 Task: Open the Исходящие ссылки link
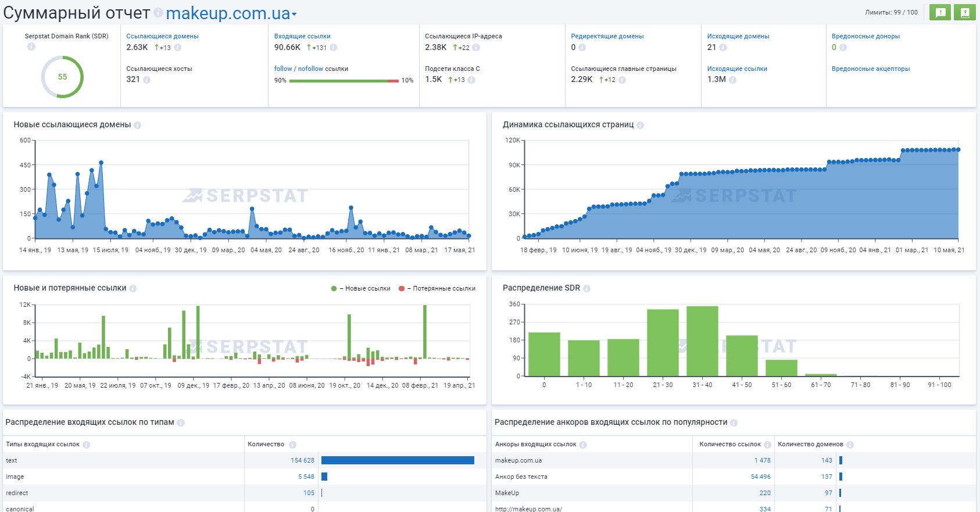737,69
